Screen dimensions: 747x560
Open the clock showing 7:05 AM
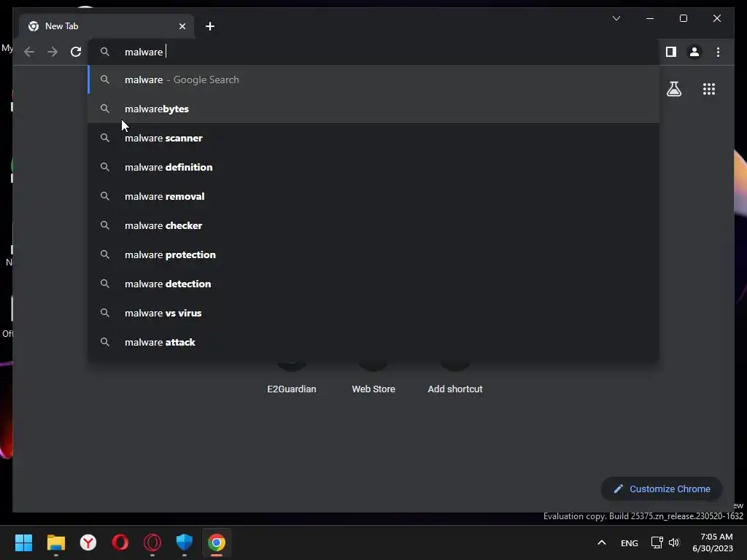pos(713,542)
